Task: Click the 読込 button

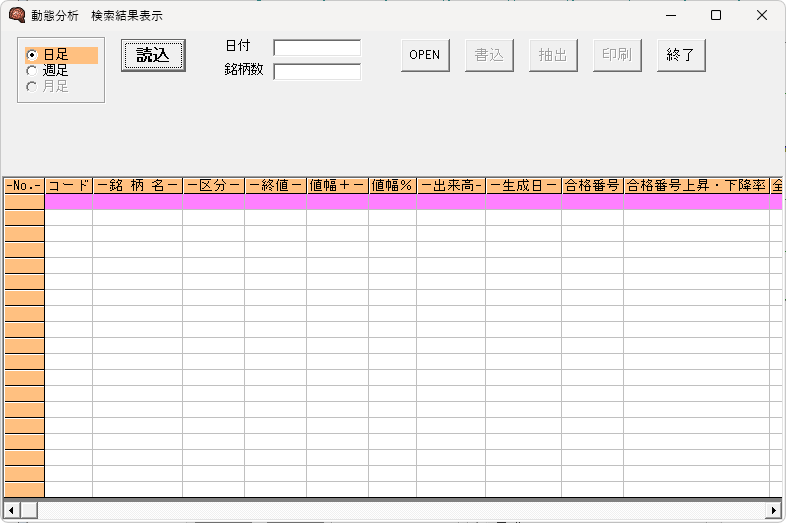Action: coord(153,55)
